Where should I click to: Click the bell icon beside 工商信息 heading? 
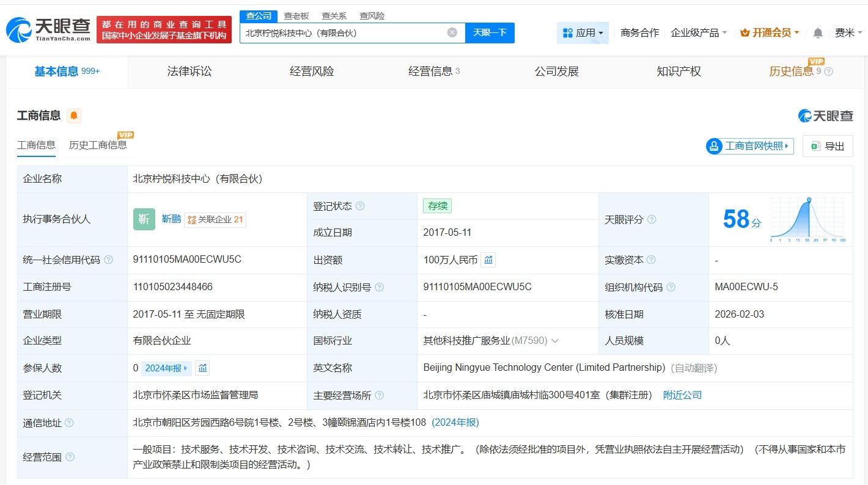point(74,115)
